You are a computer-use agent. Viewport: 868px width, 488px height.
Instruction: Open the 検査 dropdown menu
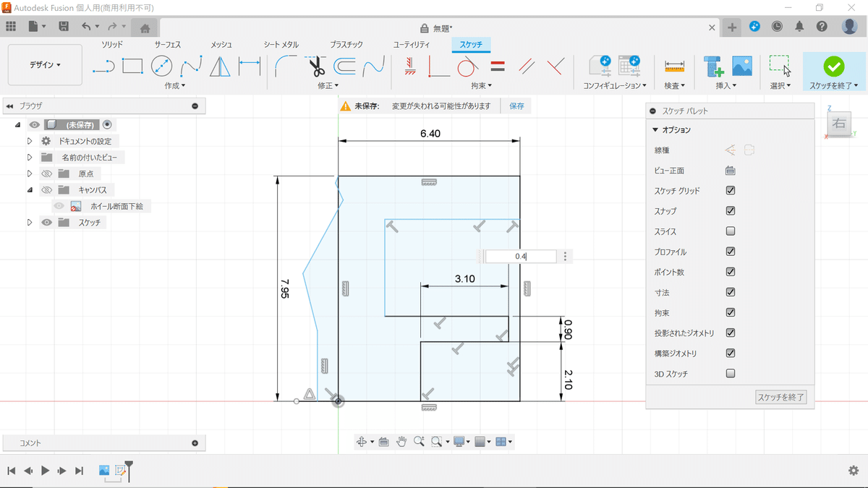pos(674,85)
